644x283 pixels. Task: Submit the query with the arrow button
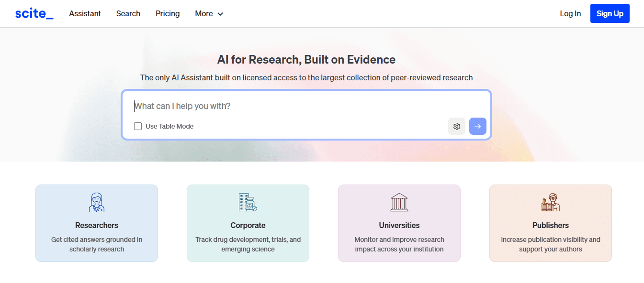tap(478, 126)
